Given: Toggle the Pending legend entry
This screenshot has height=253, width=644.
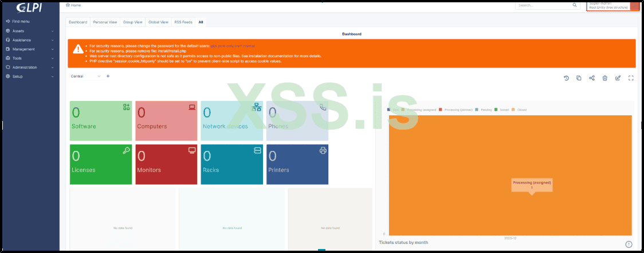Looking at the screenshot, I should pyautogui.click(x=484, y=110).
